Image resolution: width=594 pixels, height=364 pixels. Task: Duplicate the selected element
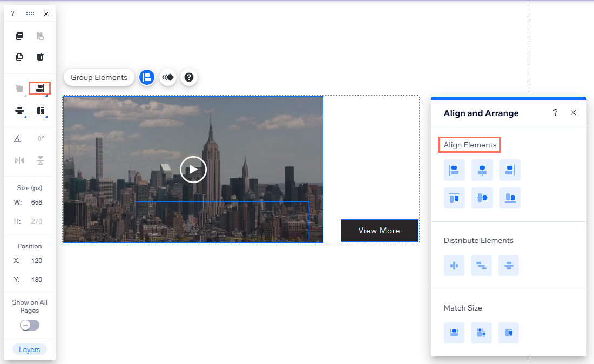[x=19, y=57]
